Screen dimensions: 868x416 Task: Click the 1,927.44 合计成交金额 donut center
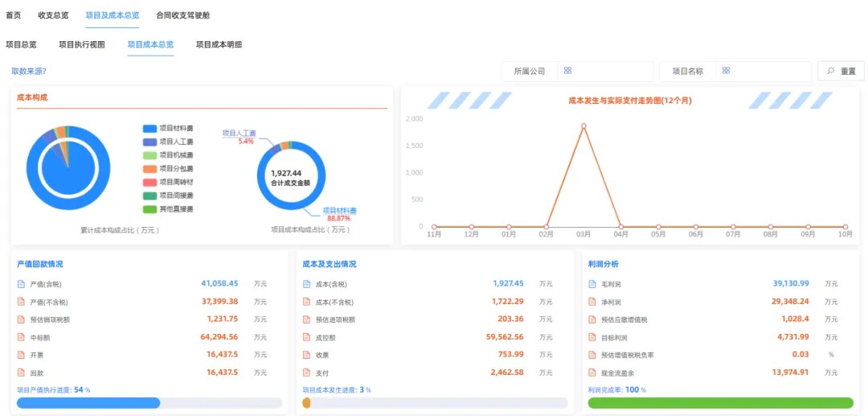coord(291,177)
